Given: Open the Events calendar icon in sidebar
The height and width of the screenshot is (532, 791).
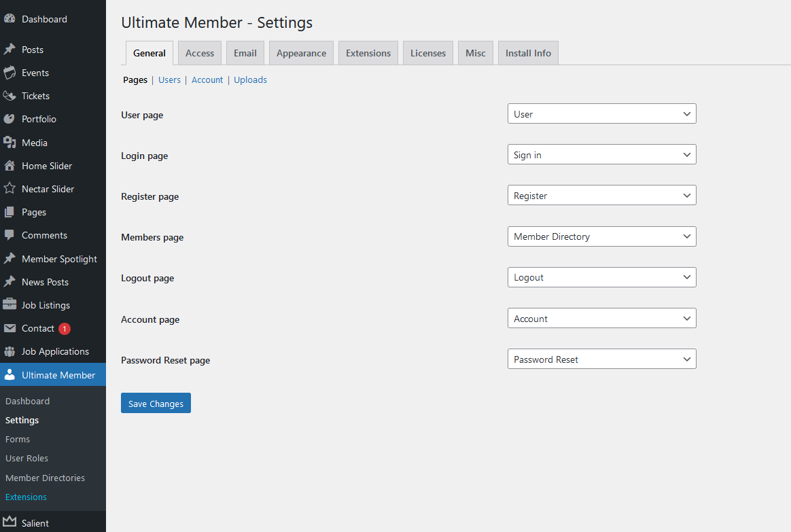Looking at the screenshot, I should coord(10,73).
